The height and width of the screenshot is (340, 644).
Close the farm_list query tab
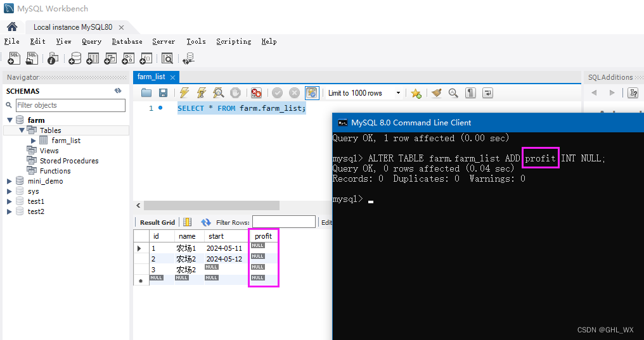point(172,77)
